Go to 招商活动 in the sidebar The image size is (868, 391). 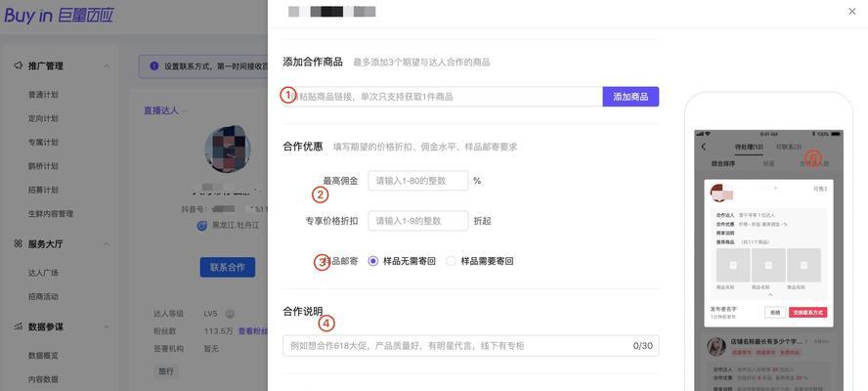point(43,297)
